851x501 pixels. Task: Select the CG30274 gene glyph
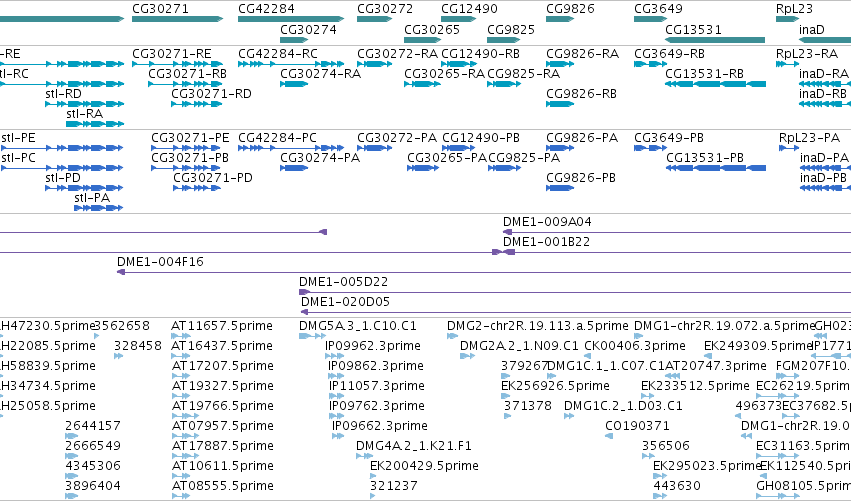click(x=294, y=40)
